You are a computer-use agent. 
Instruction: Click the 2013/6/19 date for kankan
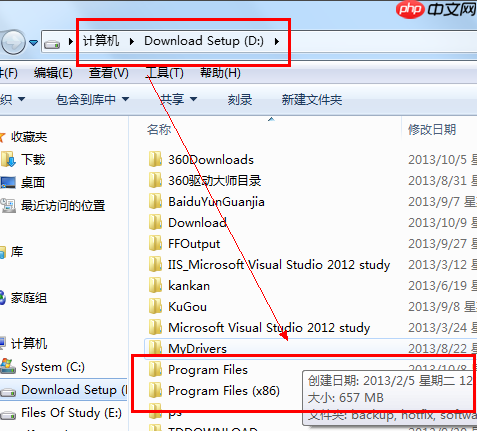click(437, 286)
